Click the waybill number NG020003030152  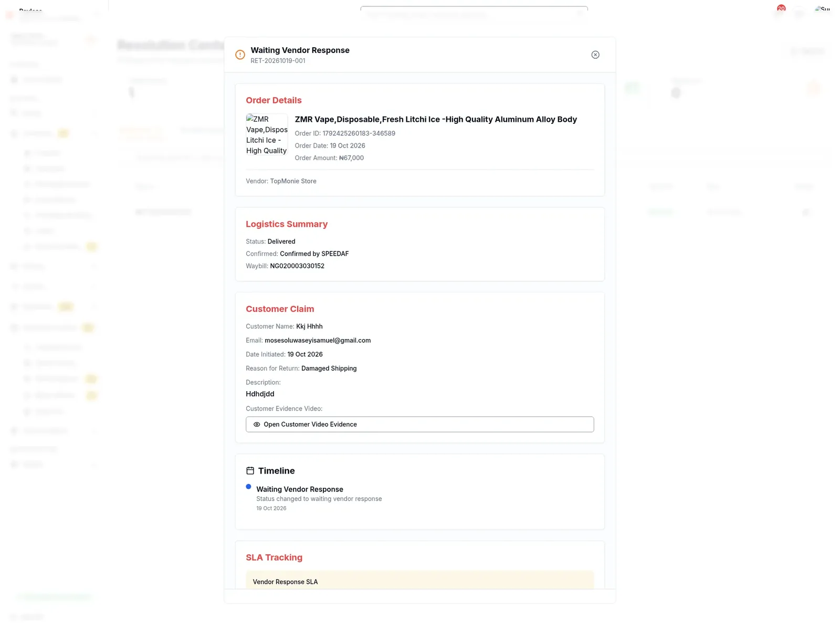pyautogui.click(x=297, y=266)
